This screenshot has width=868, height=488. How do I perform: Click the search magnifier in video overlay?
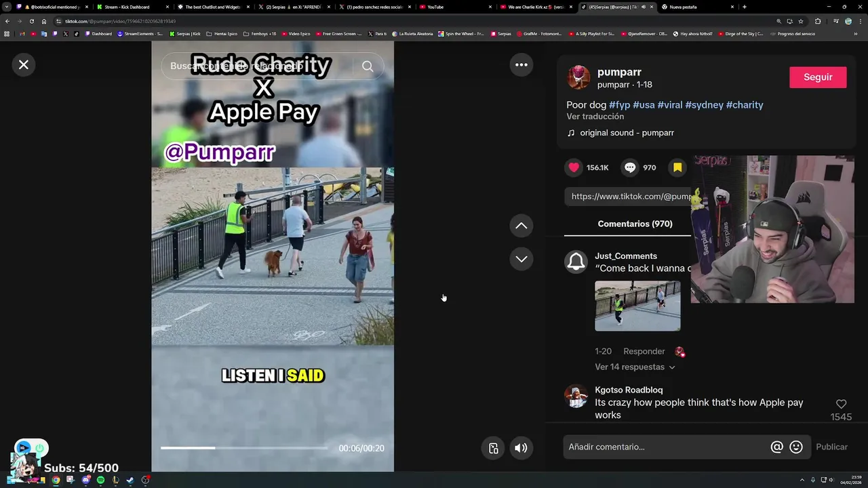(368, 66)
